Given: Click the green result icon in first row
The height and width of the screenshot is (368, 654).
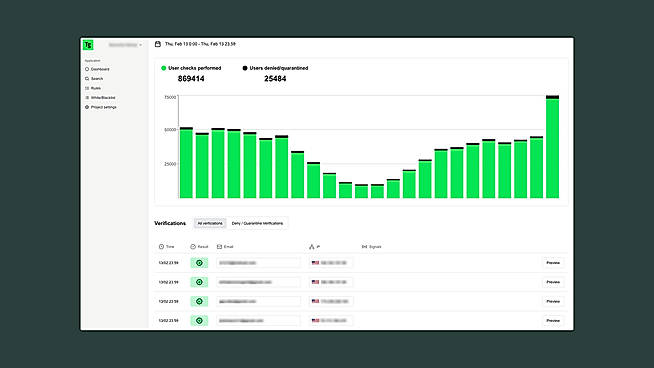Looking at the screenshot, I should click(x=199, y=263).
